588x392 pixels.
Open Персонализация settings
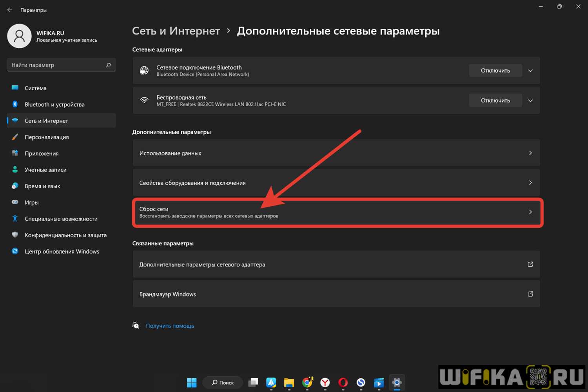62,137
